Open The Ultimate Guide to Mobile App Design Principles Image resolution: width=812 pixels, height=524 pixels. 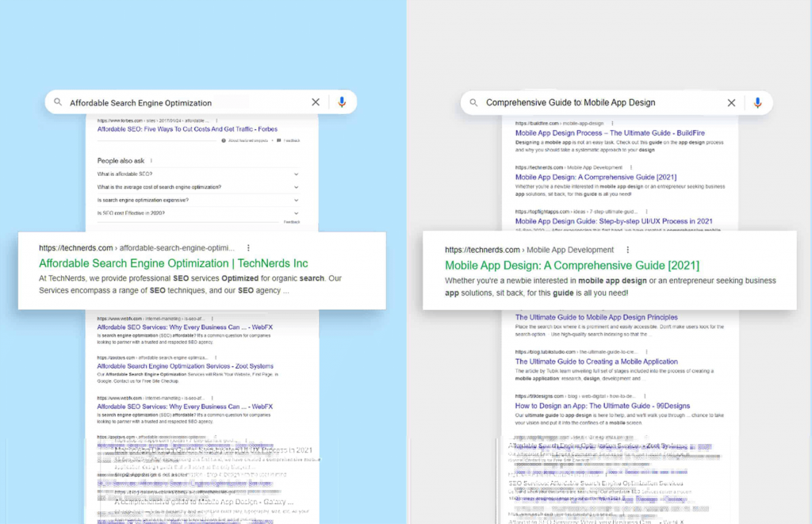click(596, 317)
